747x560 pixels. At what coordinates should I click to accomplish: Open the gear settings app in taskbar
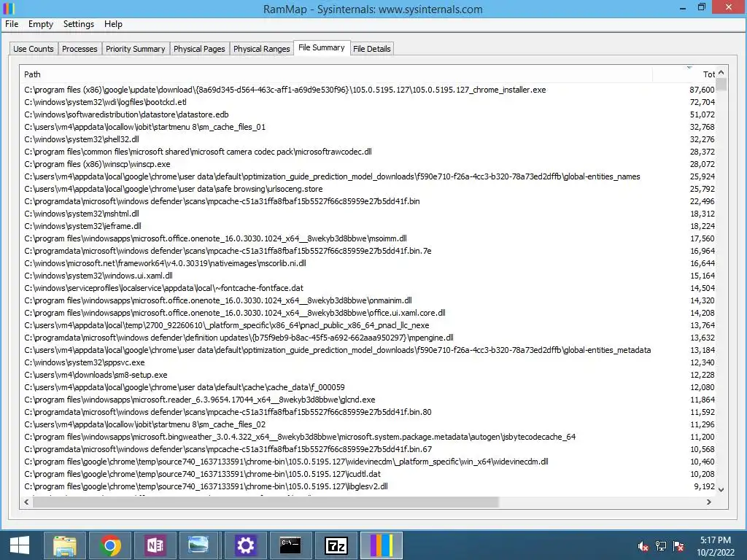(245, 545)
